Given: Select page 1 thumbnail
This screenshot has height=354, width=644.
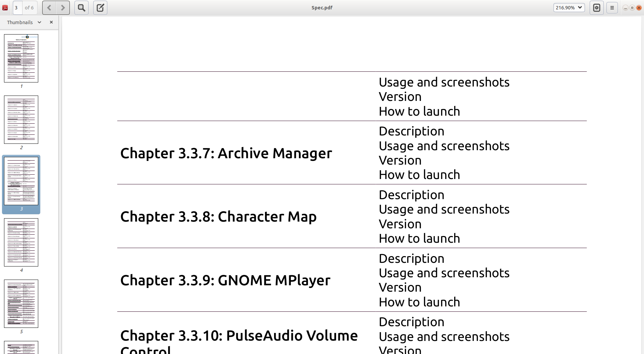Looking at the screenshot, I should pyautogui.click(x=21, y=58).
